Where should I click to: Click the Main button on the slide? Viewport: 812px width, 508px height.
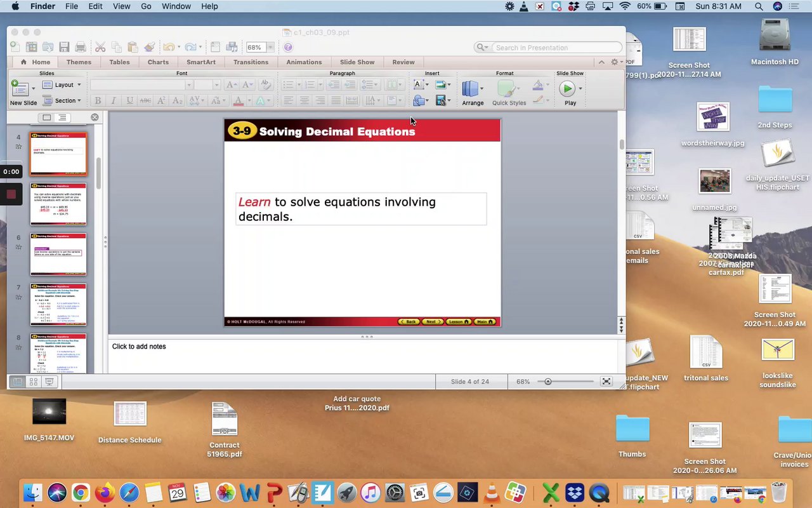tap(485, 322)
